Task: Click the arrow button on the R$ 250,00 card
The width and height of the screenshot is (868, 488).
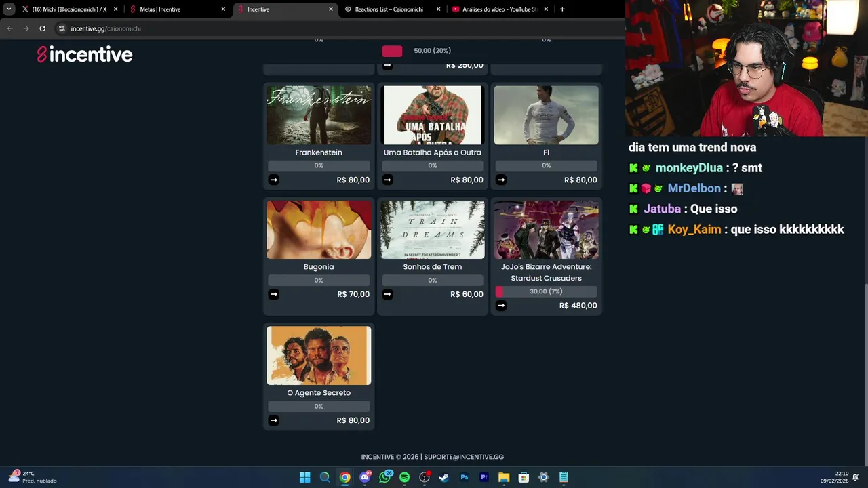Action: tap(387, 66)
